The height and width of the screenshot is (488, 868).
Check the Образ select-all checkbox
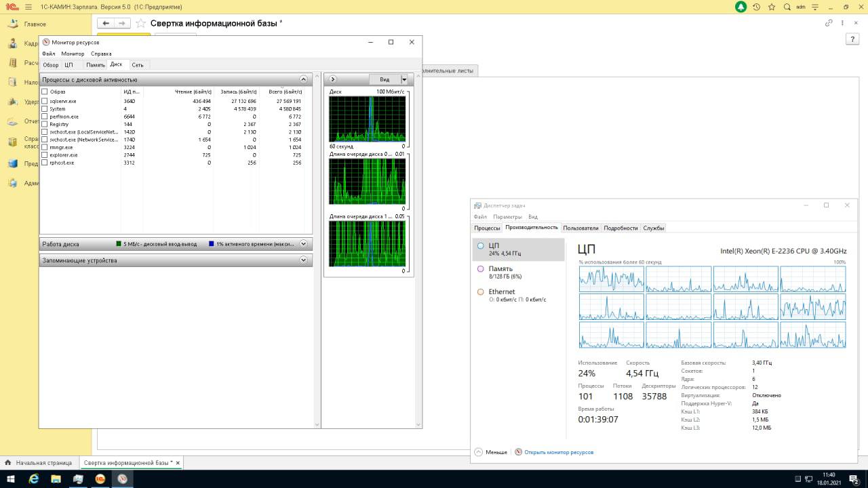45,91
